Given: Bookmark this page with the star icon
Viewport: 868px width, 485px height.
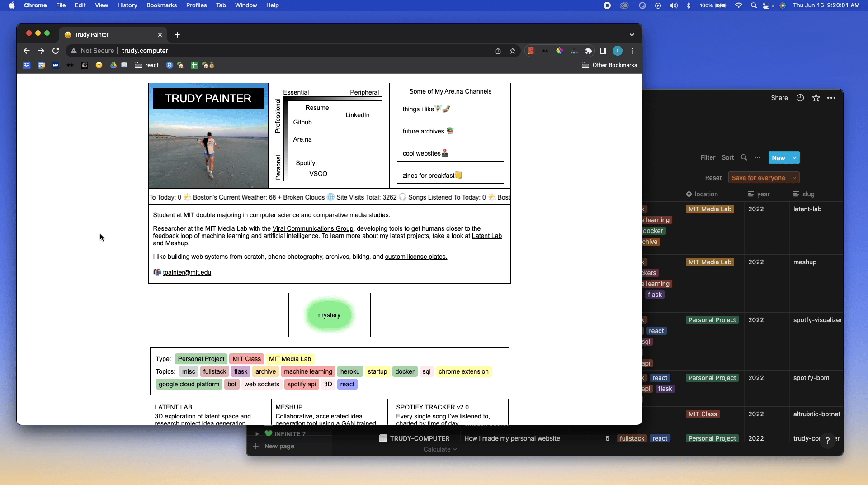Looking at the screenshot, I should pos(513,51).
